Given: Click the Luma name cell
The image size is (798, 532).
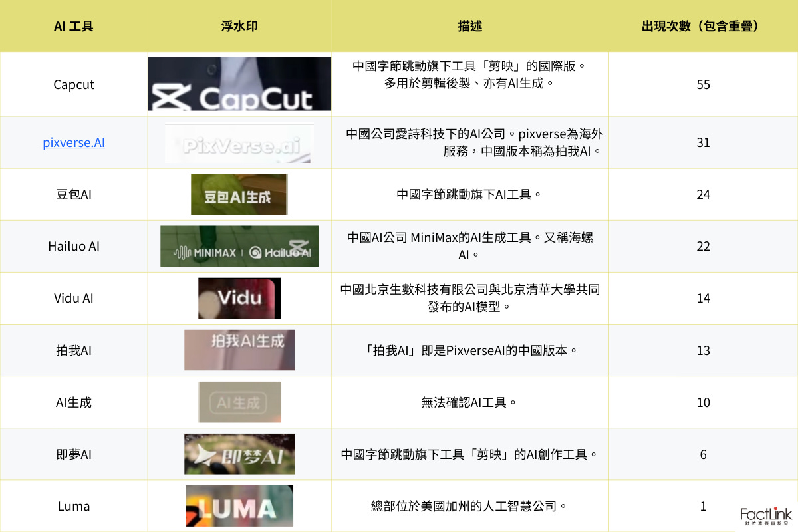Looking at the screenshot, I should click(x=74, y=506).
